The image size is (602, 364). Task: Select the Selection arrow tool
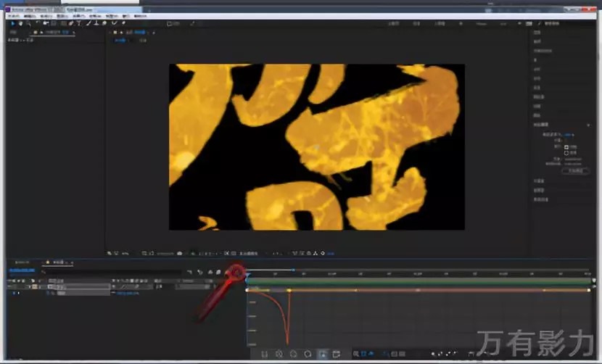click(x=12, y=23)
